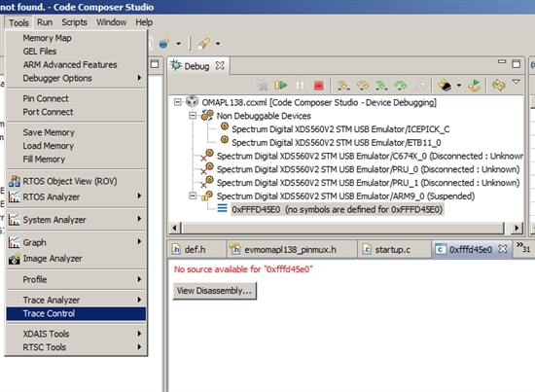Image resolution: width=535 pixels, height=392 pixels.
Task: Open the Scripts menu
Action: coord(74,22)
